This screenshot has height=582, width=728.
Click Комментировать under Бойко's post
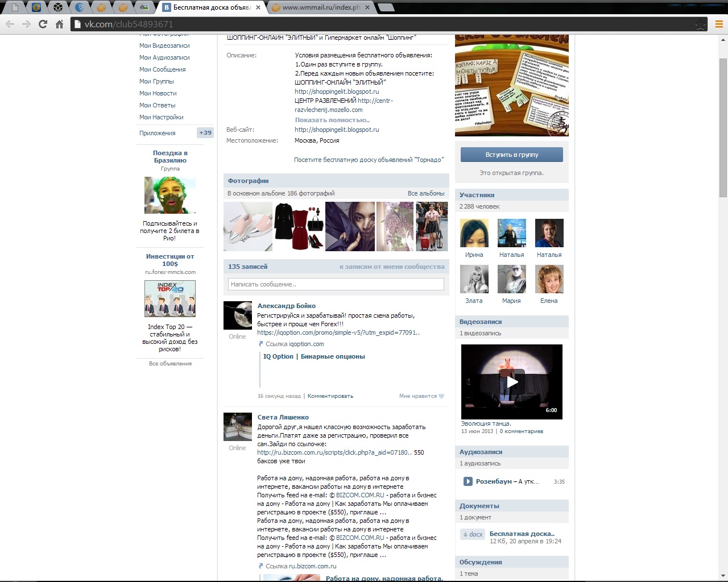tap(330, 396)
